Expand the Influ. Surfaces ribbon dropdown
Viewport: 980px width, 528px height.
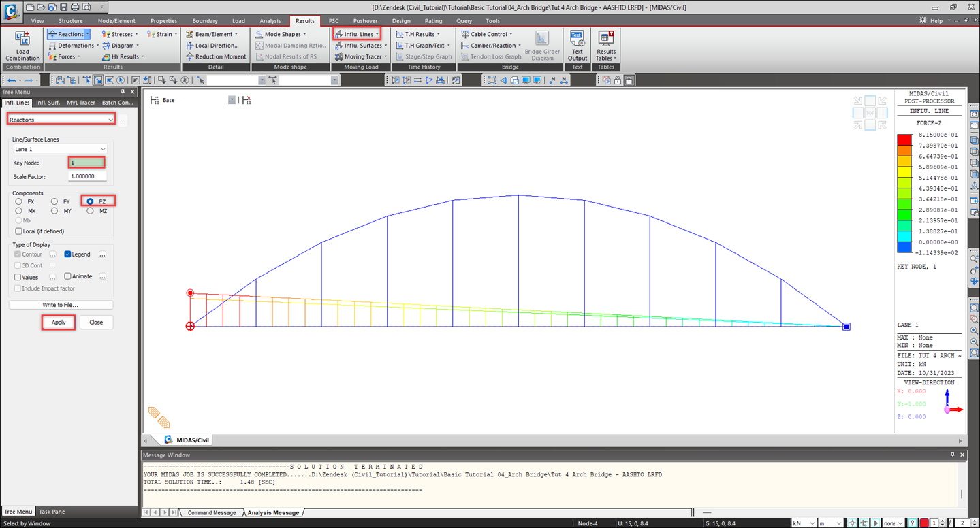pos(362,46)
